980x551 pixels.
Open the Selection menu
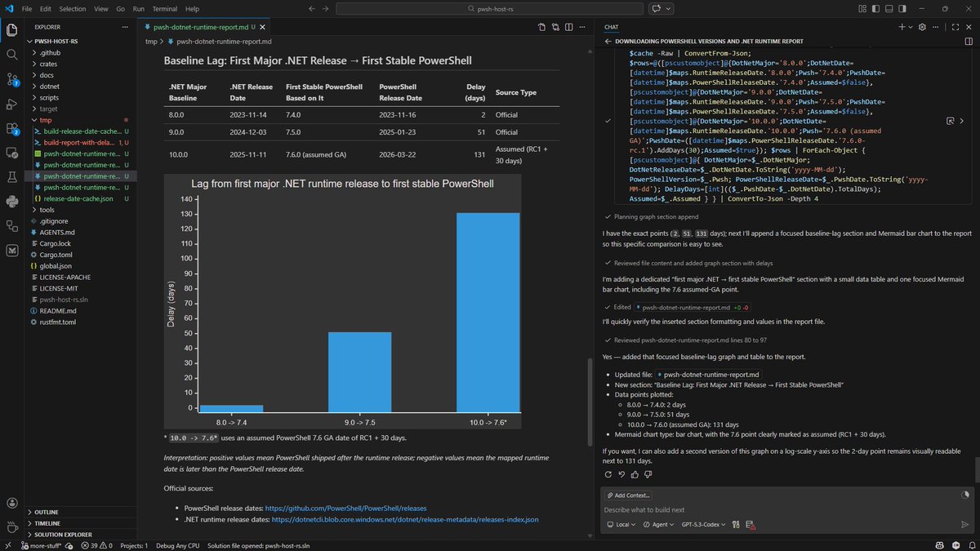tap(73, 8)
